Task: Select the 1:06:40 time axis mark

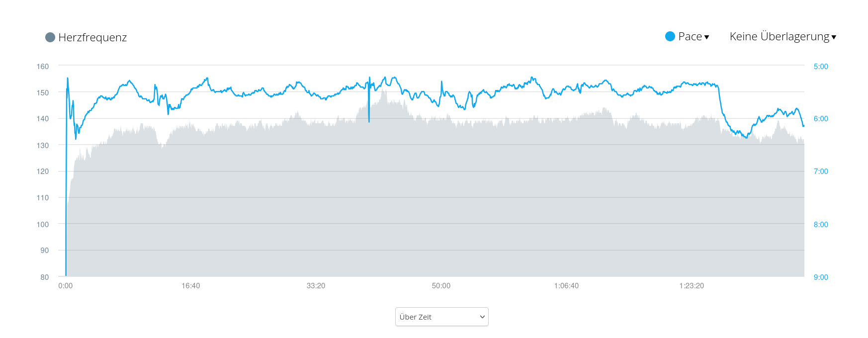Action: pyautogui.click(x=566, y=286)
